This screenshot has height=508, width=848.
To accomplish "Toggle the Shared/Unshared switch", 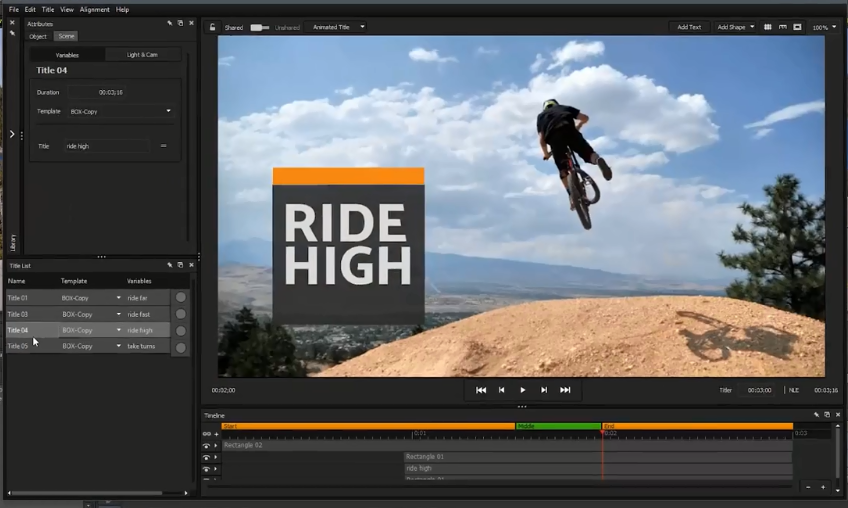I will point(260,27).
